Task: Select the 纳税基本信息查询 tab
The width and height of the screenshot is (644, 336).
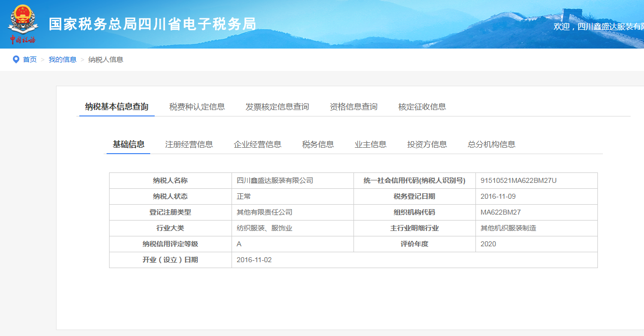Action: 117,107
